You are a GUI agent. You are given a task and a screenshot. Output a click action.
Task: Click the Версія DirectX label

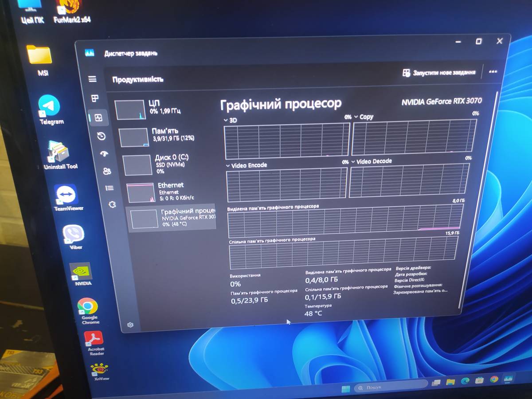tap(410, 280)
